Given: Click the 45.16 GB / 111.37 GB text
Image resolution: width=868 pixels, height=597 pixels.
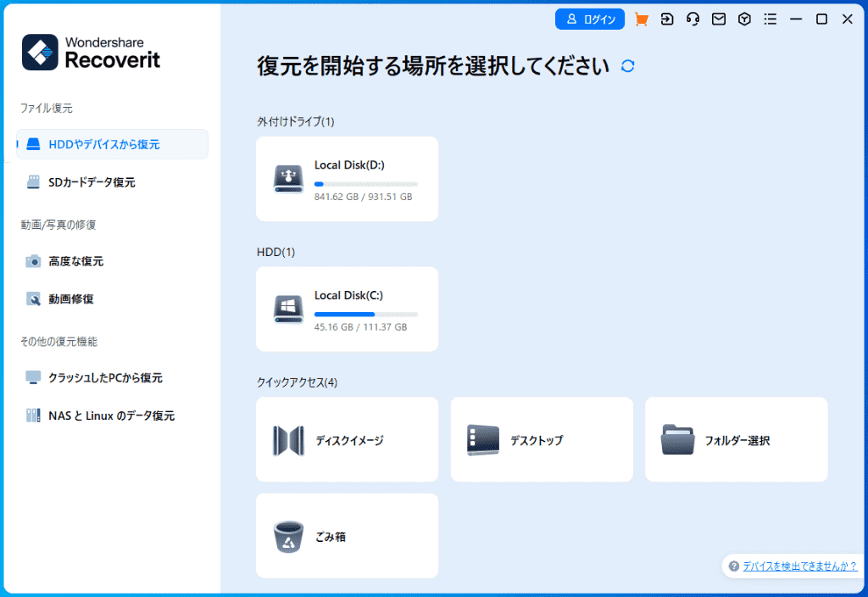Looking at the screenshot, I should tap(360, 326).
